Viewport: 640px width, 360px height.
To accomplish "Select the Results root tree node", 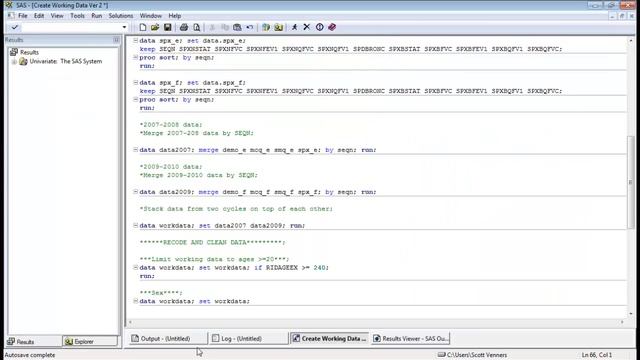I will (29, 52).
